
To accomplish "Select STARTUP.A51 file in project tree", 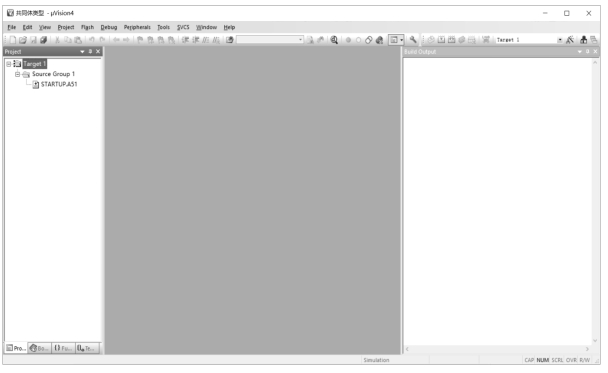I will pos(59,84).
